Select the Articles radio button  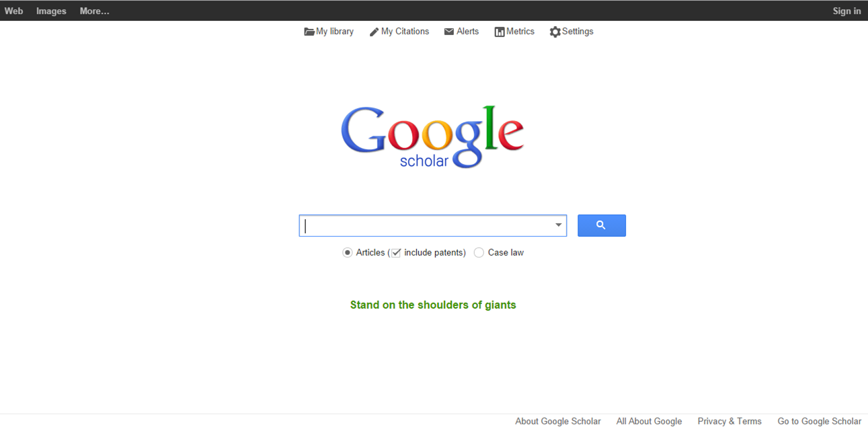coord(348,253)
